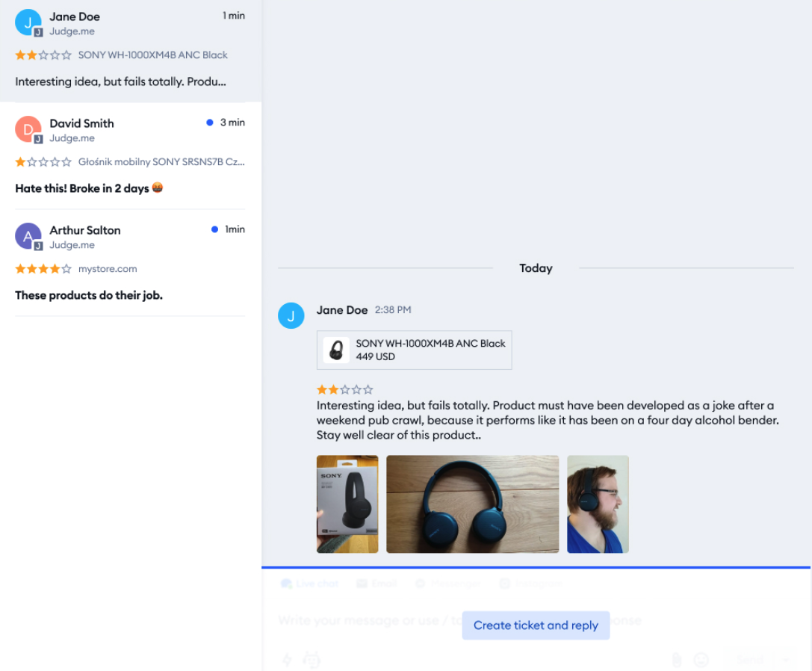Image resolution: width=812 pixels, height=671 pixels.
Task: Open Jane Doe's review conversation in list
Action: point(131,51)
